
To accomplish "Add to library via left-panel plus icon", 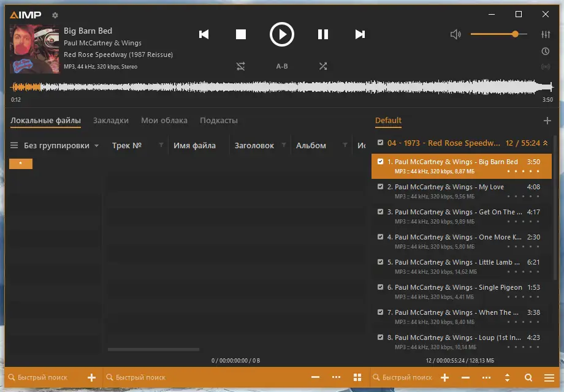I will point(92,377).
